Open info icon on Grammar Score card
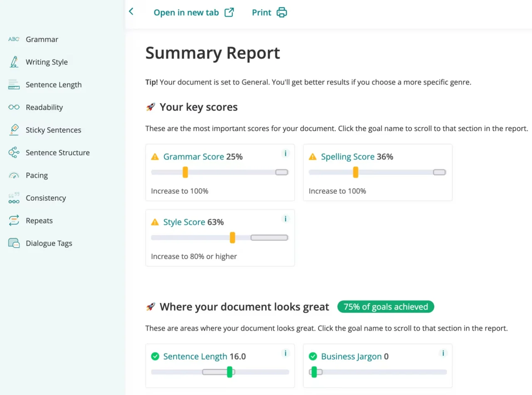The image size is (532, 395). 285,153
